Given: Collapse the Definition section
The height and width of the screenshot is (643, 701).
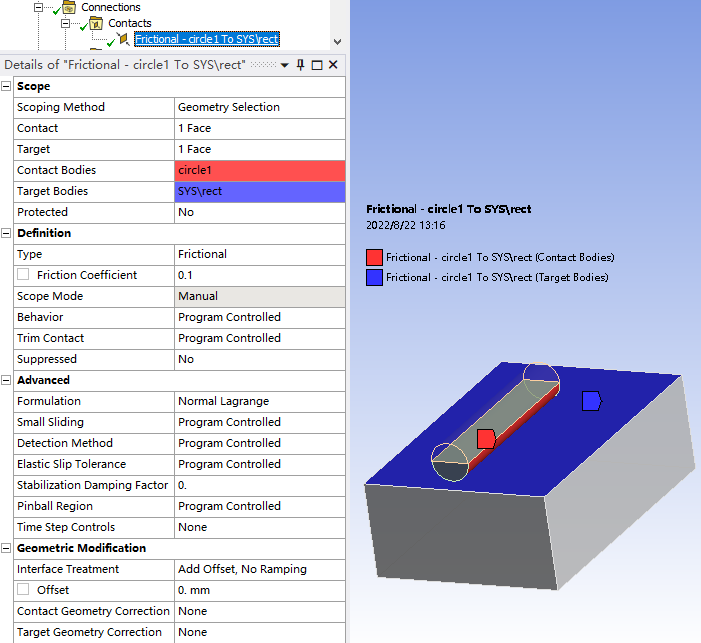Looking at the screenshot, I should pos(6,233).
